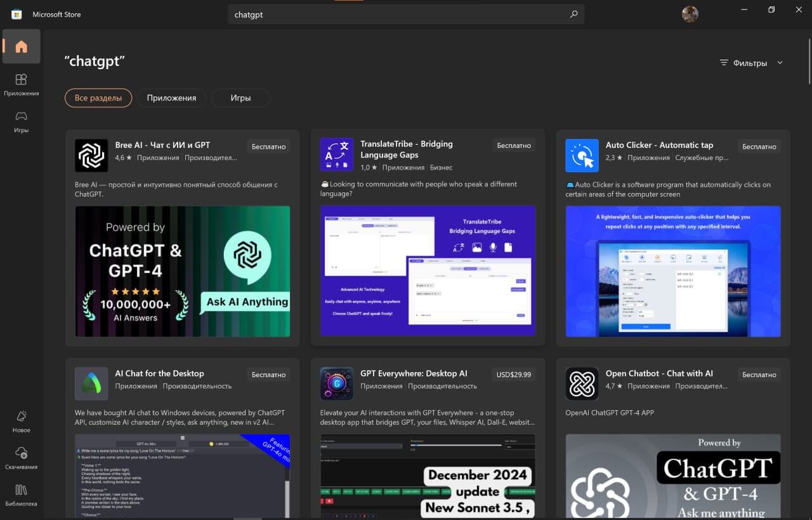Screen dimensions: 812x520
Task: Open the Bree AI ChatGPT banner thumbnail
Action: pyautogui.click(x=183, y=271)
